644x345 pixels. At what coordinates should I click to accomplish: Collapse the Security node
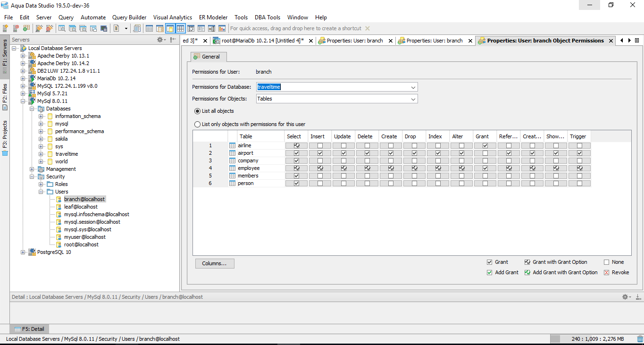32,177
